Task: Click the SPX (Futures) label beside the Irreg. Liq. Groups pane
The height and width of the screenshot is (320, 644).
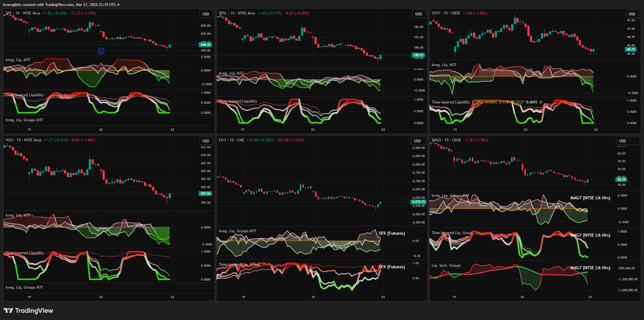Action: [392, 233]
